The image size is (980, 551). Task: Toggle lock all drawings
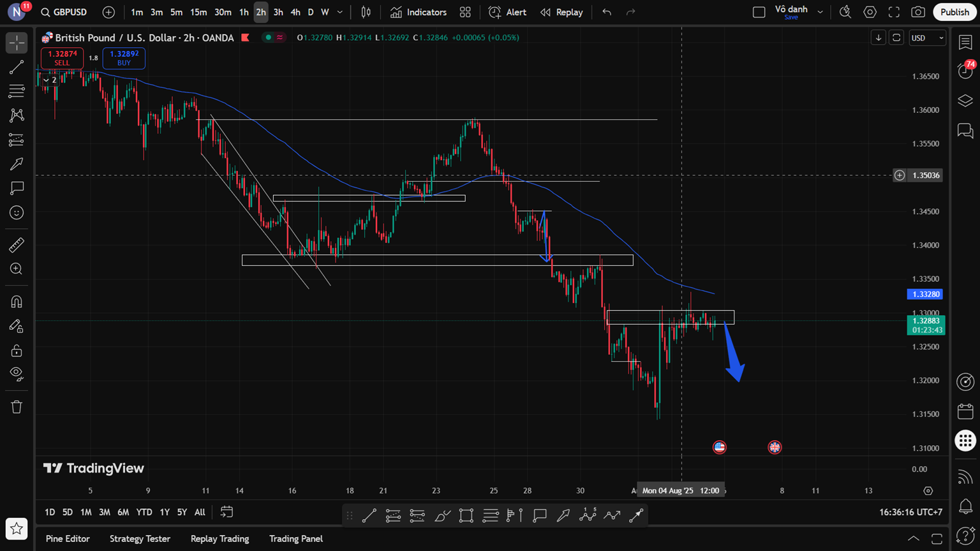(17, 350)
